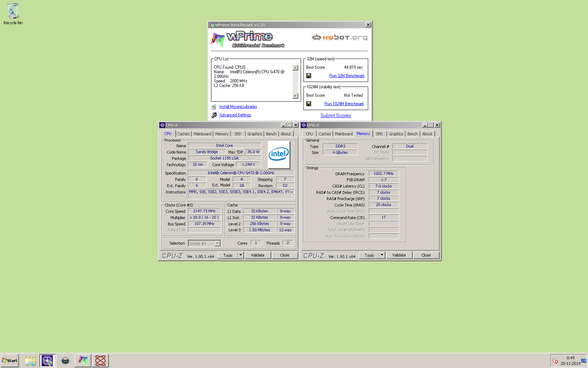Click the Submit Scores link
Viewport: 588px width, 368px height.
[336, 115]
